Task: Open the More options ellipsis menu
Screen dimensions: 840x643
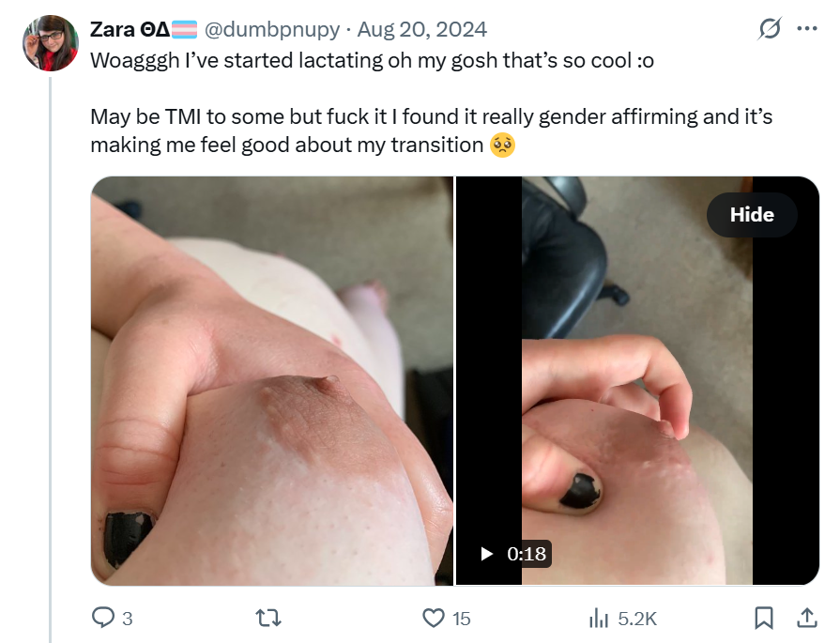Action: (x=806, y=29)
